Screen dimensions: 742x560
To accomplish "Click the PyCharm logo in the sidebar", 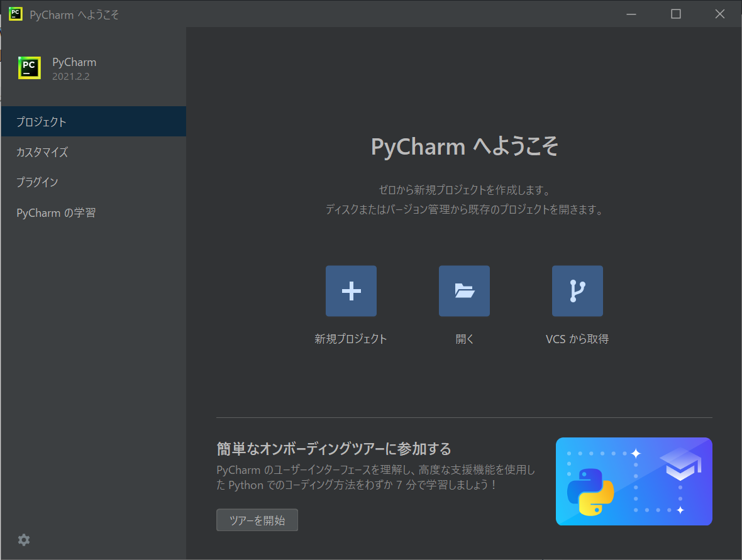I will [30, 68].
